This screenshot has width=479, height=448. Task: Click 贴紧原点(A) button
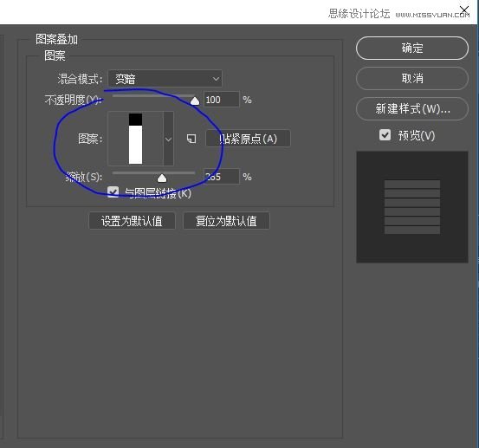(x=248, y=139)
